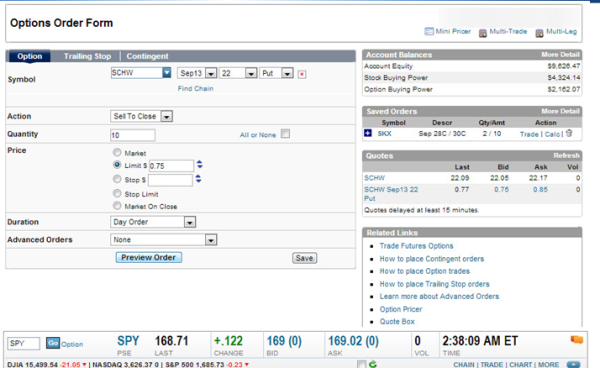The image size is (600, 368).
Task: Open the Multi-Trade tool
Action: (x=503, y=32)
